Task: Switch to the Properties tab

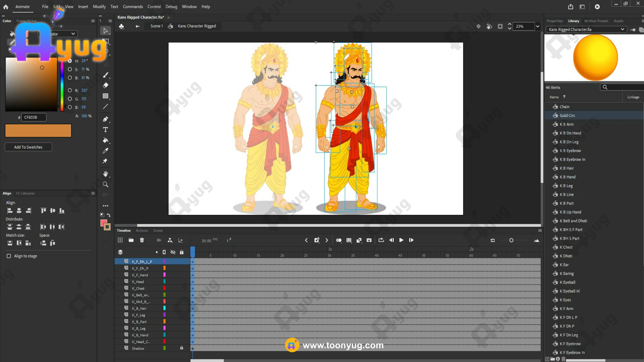Action: [x=554, y=21]
